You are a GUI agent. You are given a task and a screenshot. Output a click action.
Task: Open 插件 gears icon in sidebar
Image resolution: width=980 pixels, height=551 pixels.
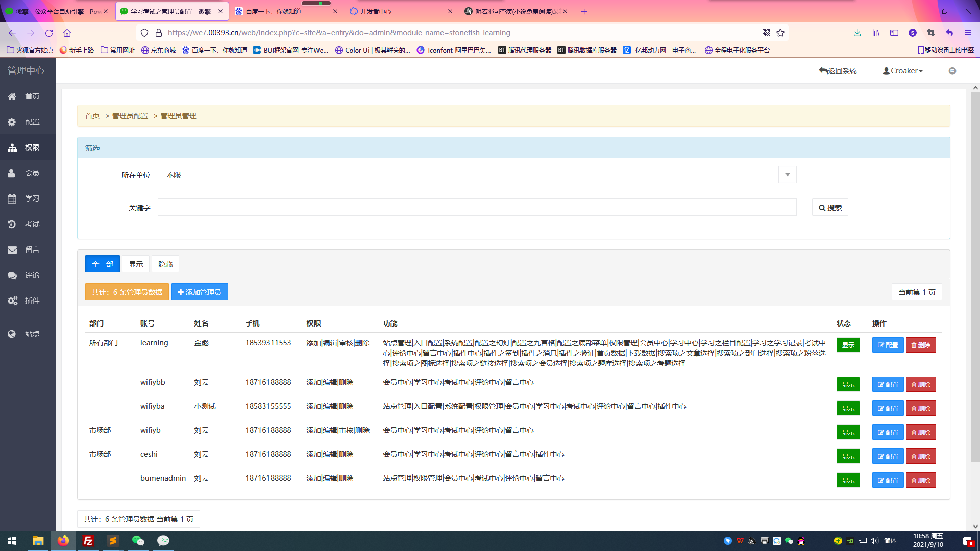tap(12, 300)
